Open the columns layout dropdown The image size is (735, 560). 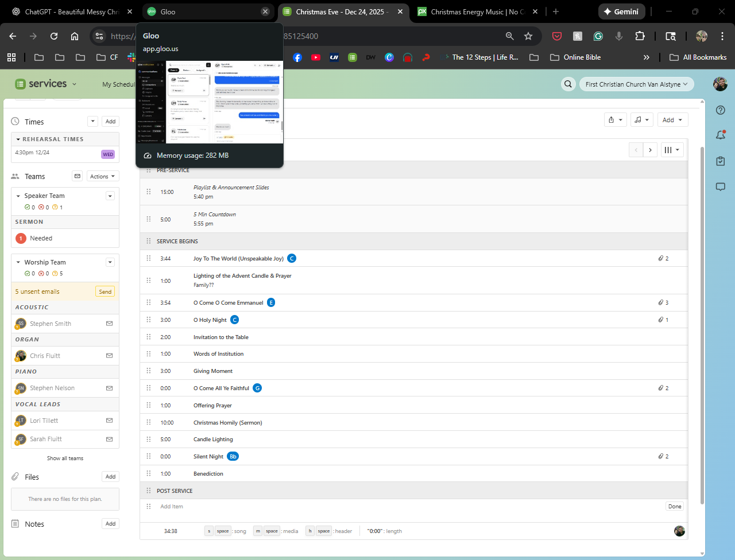[672, 150]
